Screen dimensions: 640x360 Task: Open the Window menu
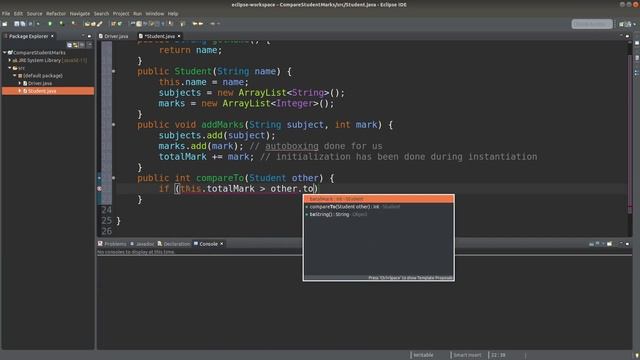pos(155,13)
